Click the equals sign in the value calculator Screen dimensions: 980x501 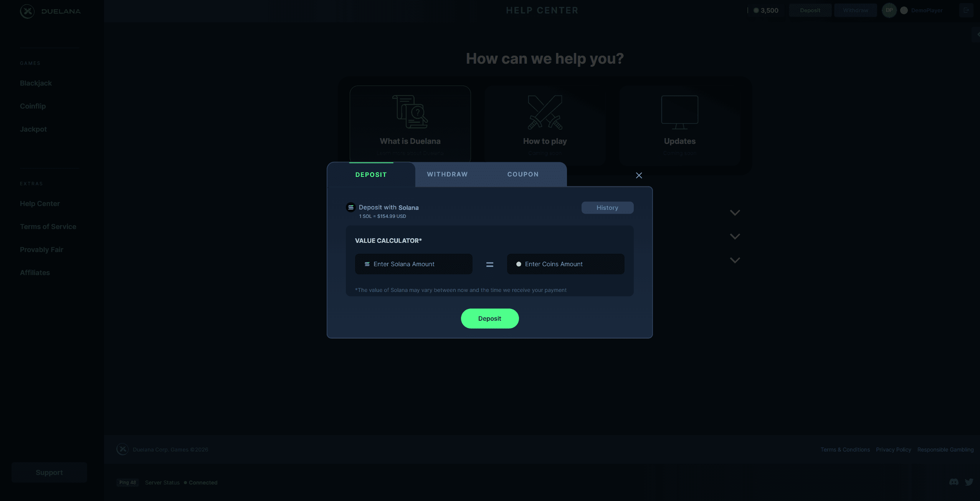pos(489,264)
